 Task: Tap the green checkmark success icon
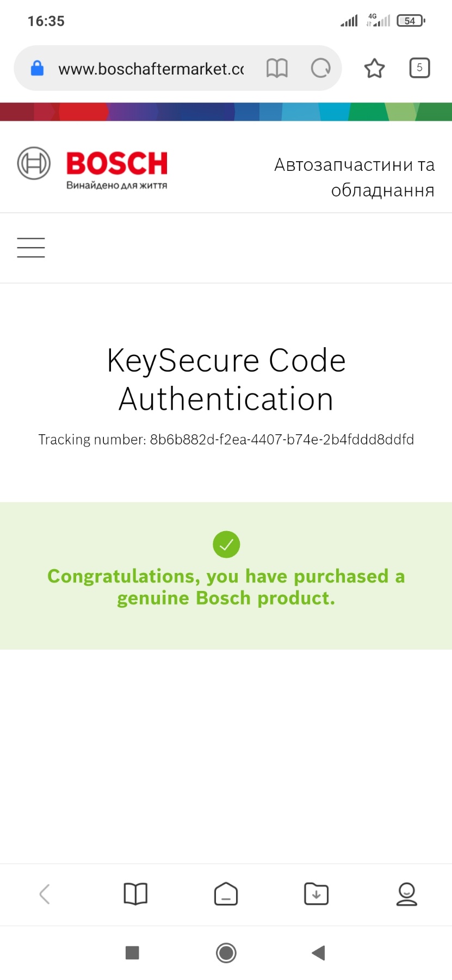(226, 544)
